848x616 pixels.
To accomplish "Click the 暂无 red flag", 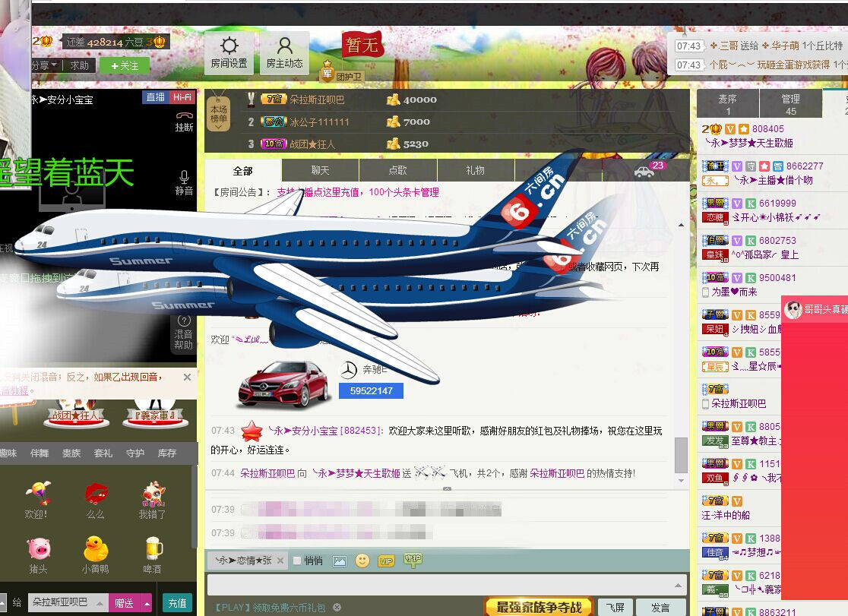I will click(x=362, y=44).
